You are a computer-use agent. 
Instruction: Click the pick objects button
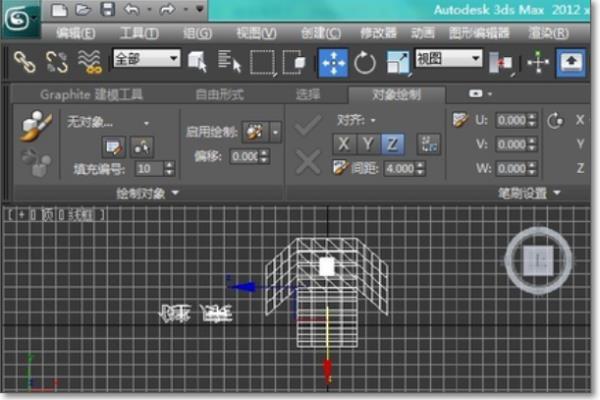click(x=142, y=147)
